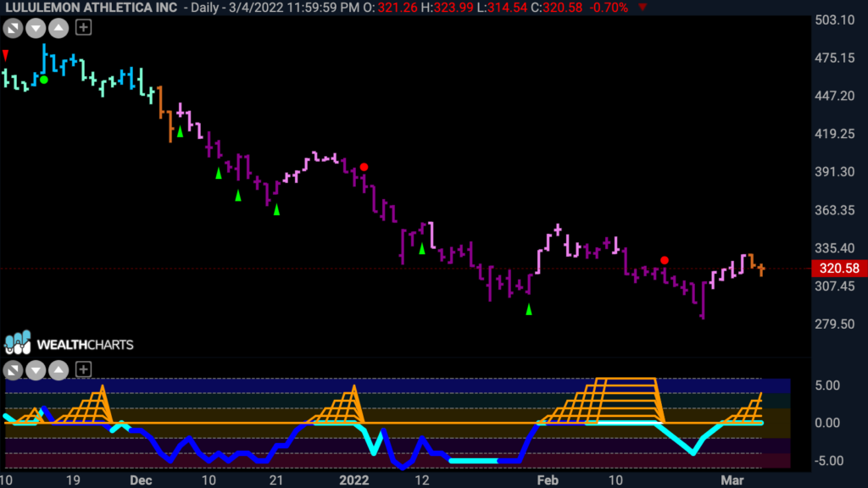Click the current price label 320.58
Image resolution: width=868 pixels, height=488 pixels.
coord(839,269)
